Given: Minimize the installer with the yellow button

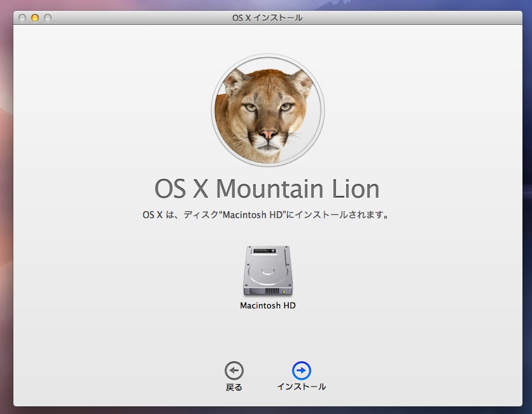Looking at the screenshot, I should click(35, 18).
